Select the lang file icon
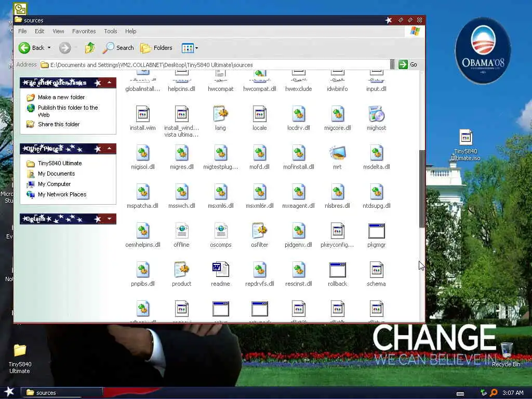 [x=220, y=114]
